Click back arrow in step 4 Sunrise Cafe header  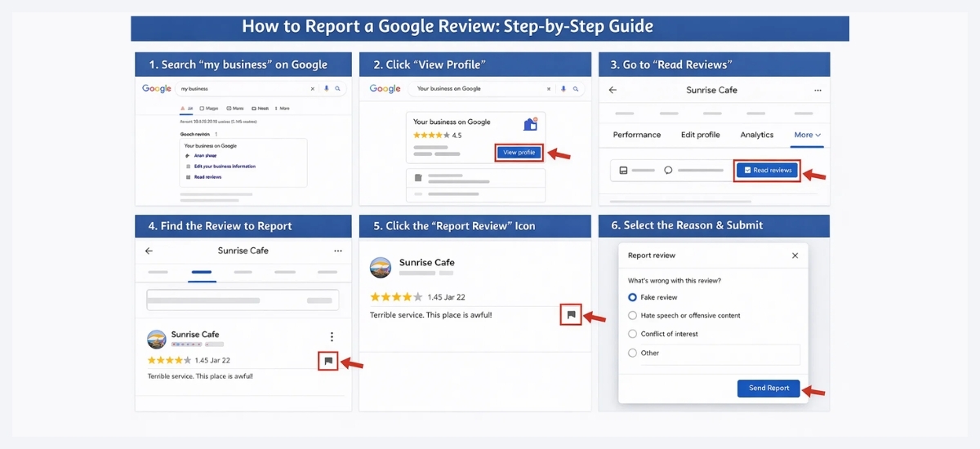click(149, 251)
